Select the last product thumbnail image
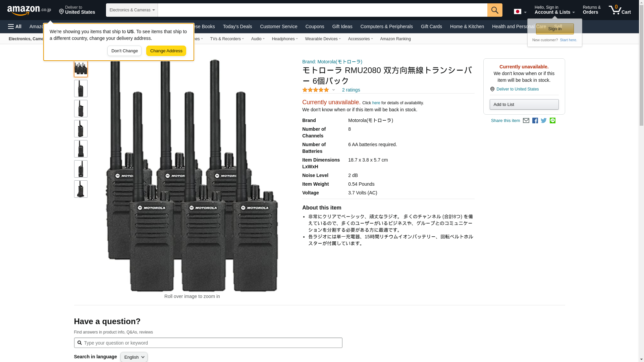 [x=80, y=189]
